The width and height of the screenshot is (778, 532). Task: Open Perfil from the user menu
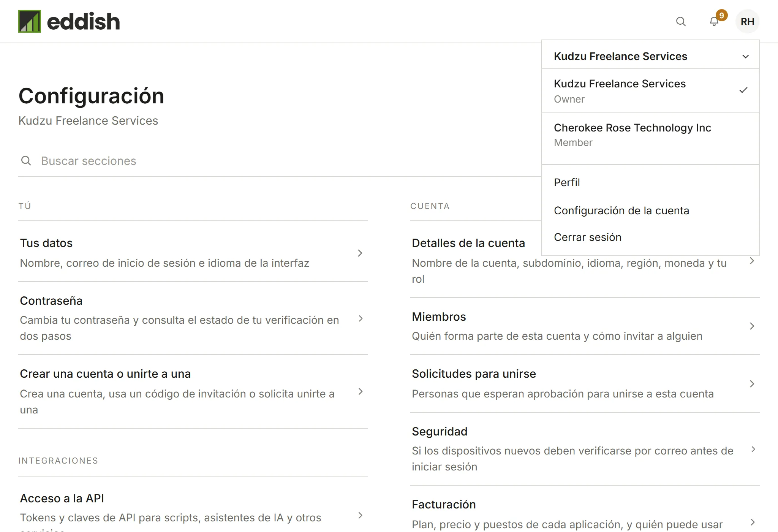[650, 182]
